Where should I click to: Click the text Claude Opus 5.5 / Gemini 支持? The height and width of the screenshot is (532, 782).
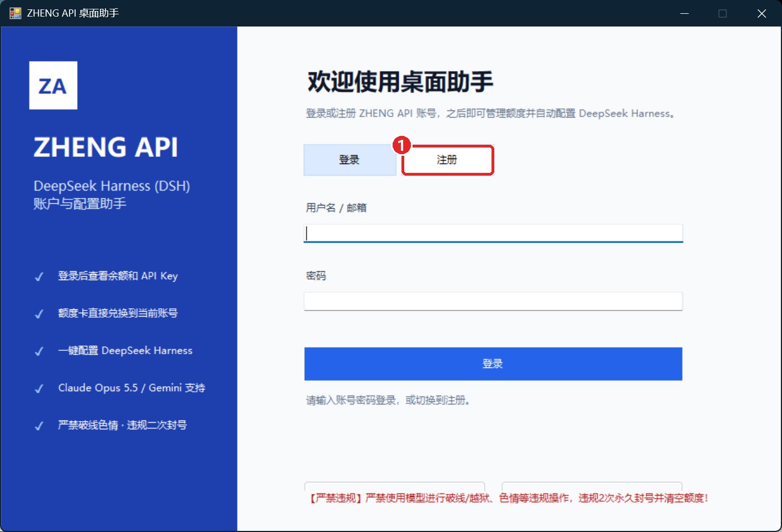coord(131,388)
